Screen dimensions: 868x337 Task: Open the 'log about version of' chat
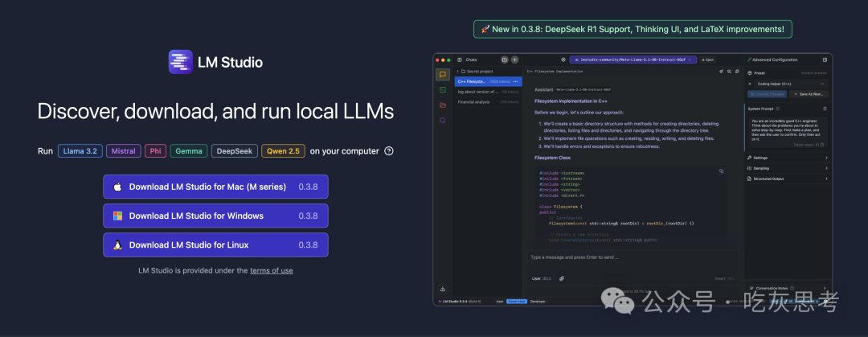tap(488, 92)
